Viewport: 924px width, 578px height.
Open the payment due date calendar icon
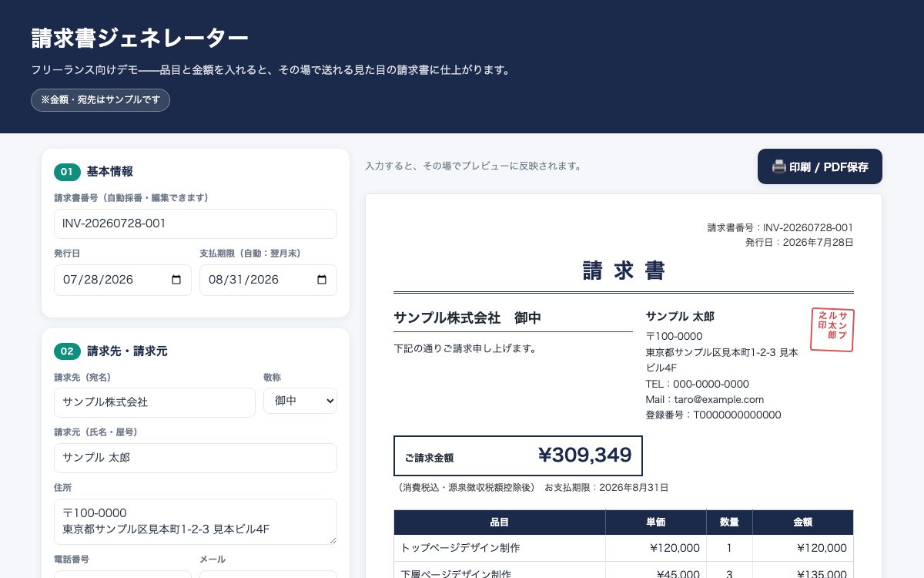click(x=322, y=280)
